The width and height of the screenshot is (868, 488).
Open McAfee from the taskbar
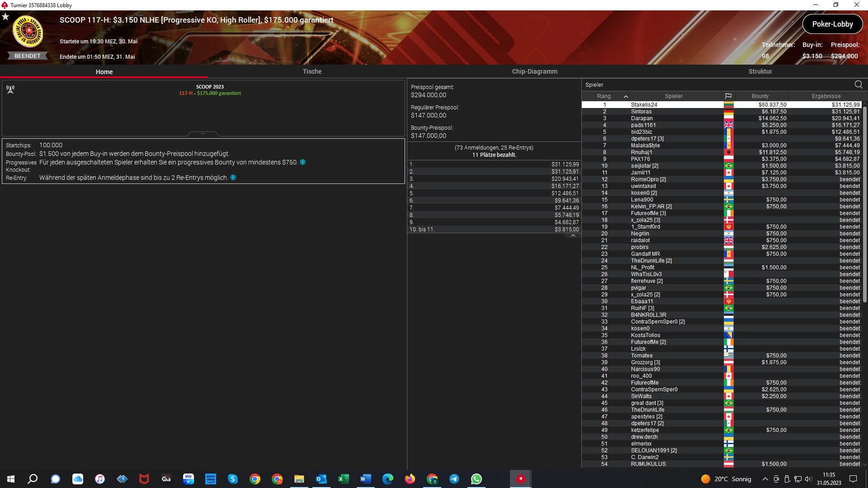[144, 479]
